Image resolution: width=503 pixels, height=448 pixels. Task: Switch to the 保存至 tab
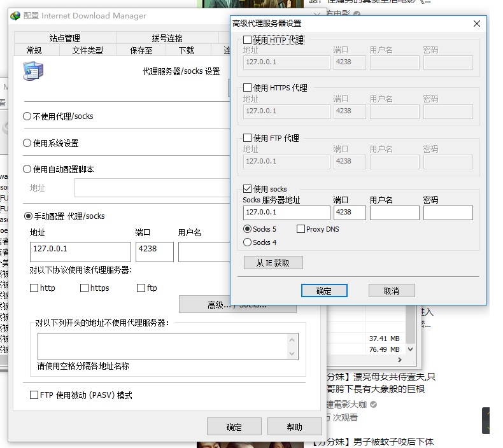pyautogui.click(x=141, y=50)
